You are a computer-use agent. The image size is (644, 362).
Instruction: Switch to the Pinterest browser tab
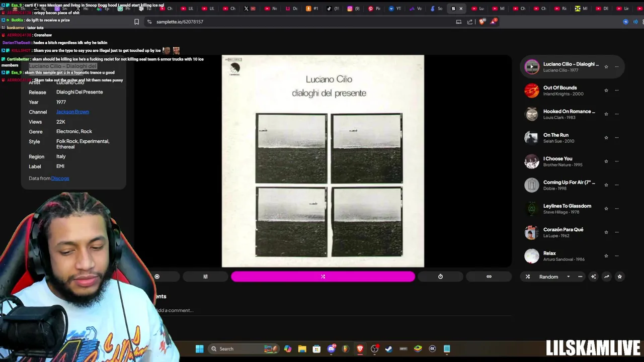[x=374, y=9]
